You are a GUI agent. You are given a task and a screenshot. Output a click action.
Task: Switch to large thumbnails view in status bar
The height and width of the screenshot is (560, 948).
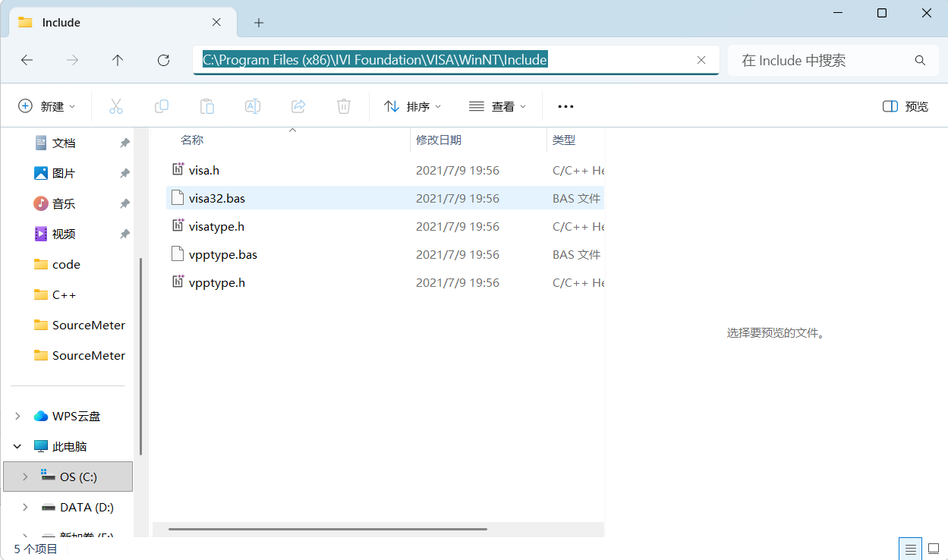(x=933, y=548)
